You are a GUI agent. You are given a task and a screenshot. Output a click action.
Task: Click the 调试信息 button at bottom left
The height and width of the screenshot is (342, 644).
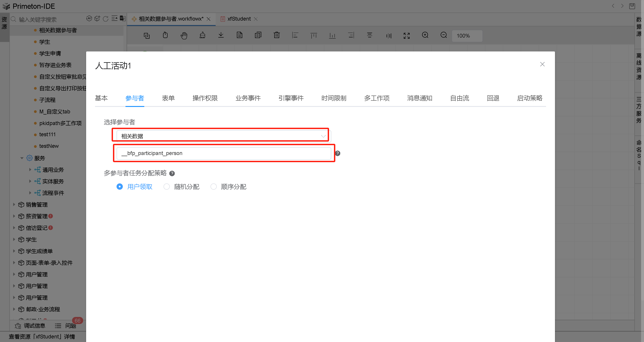click(34, 325)
